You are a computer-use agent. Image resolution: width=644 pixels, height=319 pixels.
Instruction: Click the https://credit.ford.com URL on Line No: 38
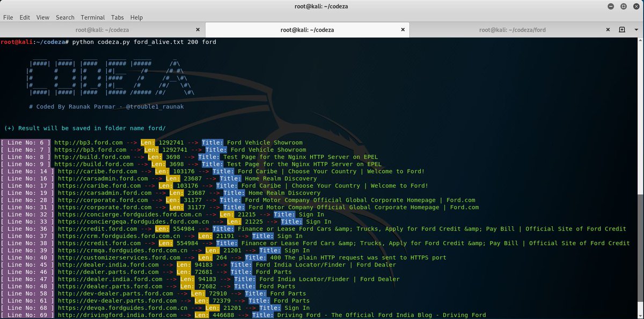tap(99, 243)
